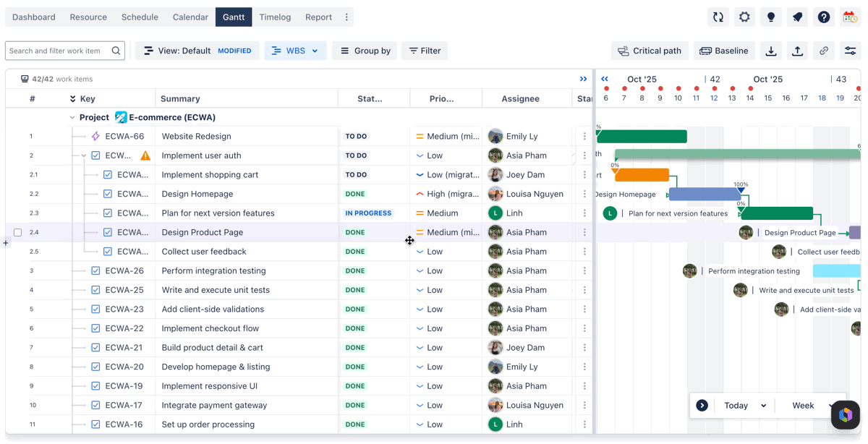Collapse the E-commerce (ECWA) project group

[72, 117]
